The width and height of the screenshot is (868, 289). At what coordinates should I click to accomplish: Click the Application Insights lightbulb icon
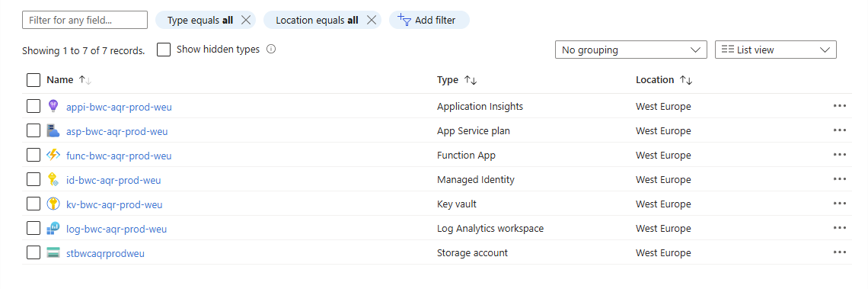53,106
